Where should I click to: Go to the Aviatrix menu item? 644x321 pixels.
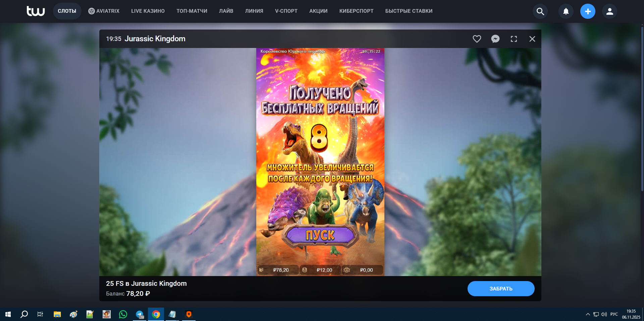[x=104, y=11]
